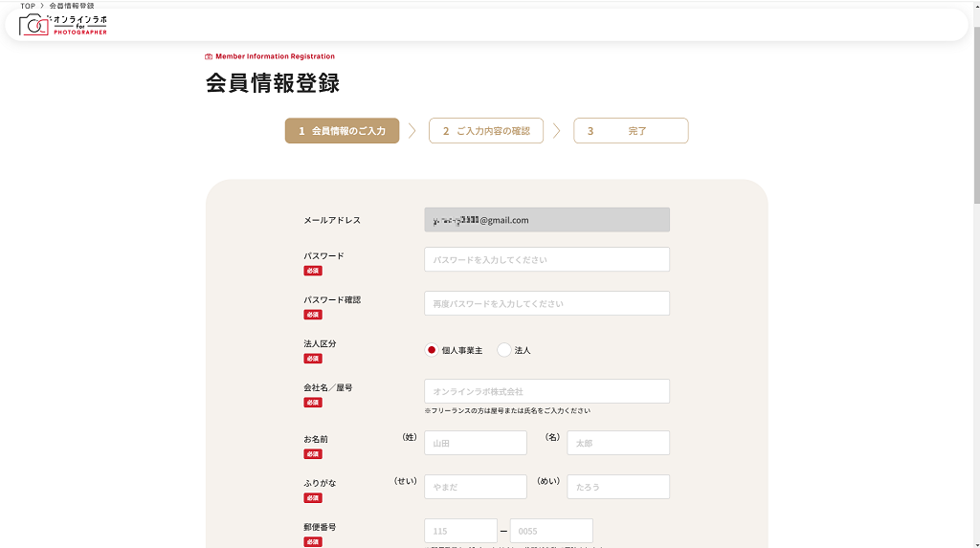Click the 会員情報登録 page heading
The image size is (980, 548).
pyautogui.click(x=273, y=83)
